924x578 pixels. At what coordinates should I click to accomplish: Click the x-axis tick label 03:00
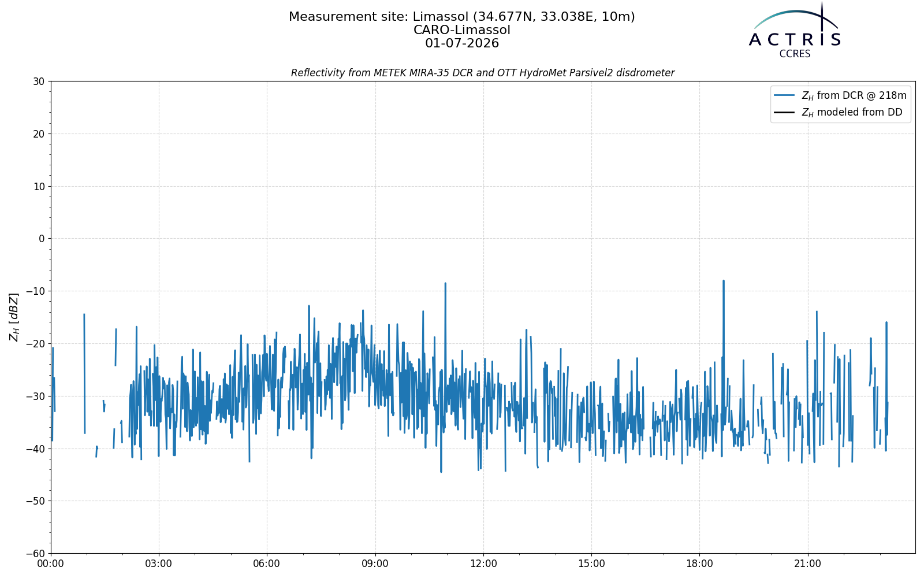pos(159,564)
